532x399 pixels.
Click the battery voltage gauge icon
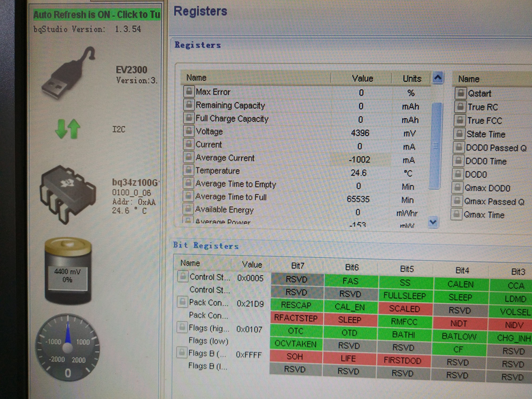click(x=68, y=271)
